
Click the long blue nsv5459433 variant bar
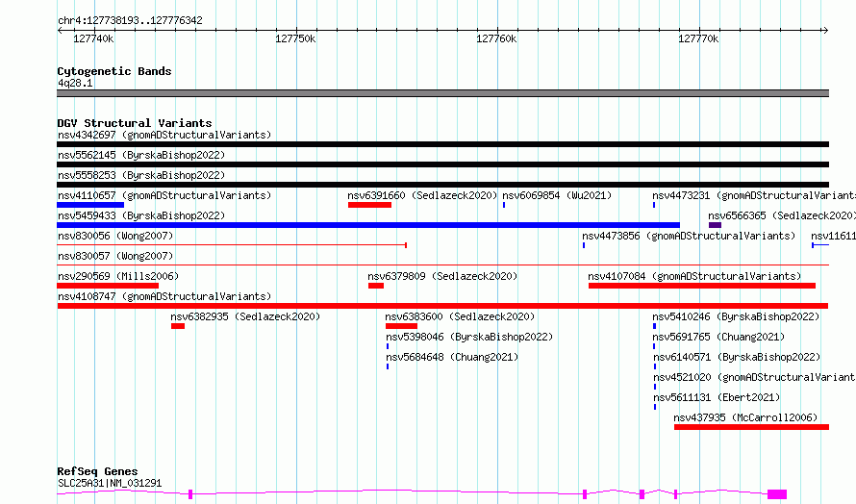click(368, 225)
